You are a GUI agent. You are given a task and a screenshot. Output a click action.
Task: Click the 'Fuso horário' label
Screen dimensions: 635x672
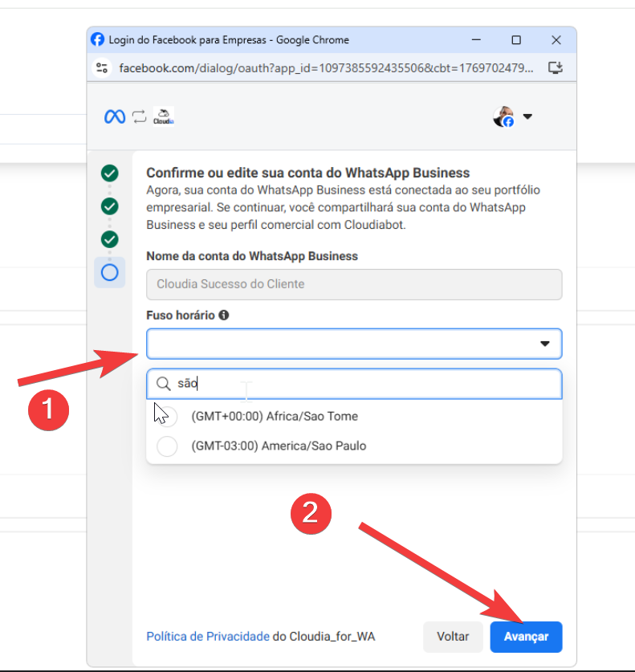click(181, 316)
